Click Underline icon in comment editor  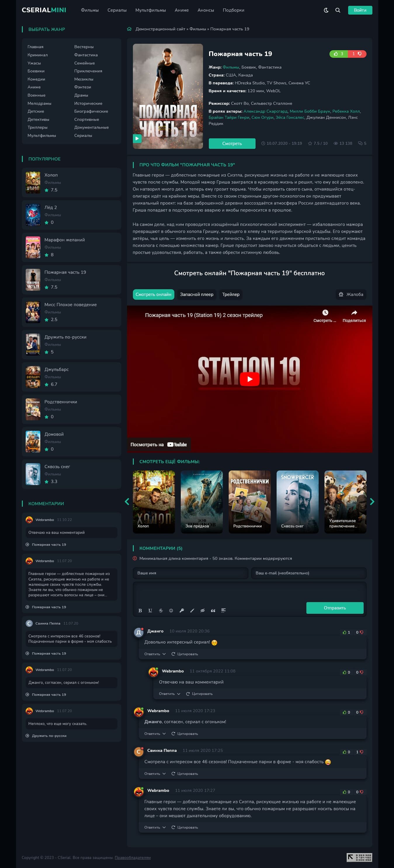(150, 611)
